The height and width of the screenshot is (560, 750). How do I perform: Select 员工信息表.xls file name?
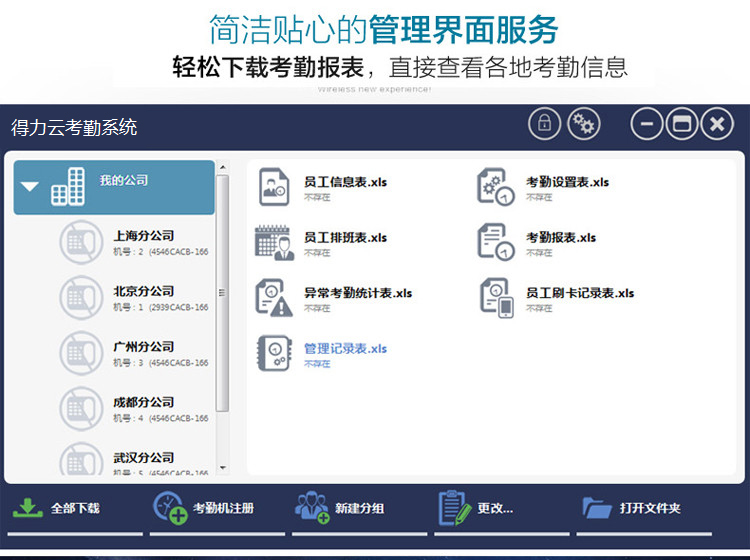(345, 182)
